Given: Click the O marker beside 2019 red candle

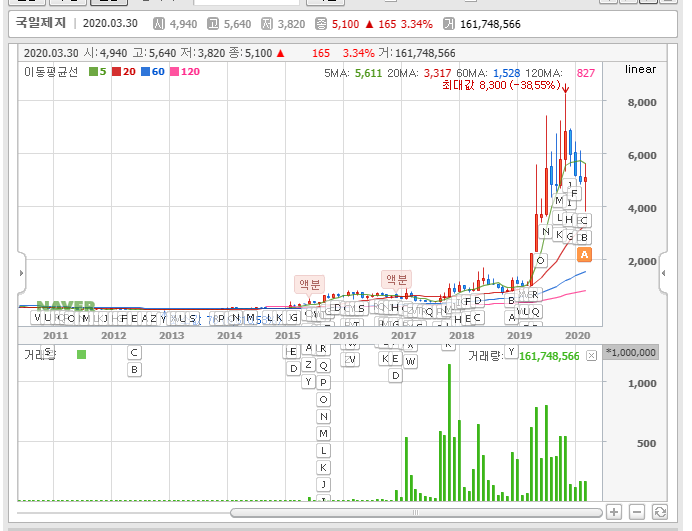Looking at the screenshot, I should click(540, 260).
